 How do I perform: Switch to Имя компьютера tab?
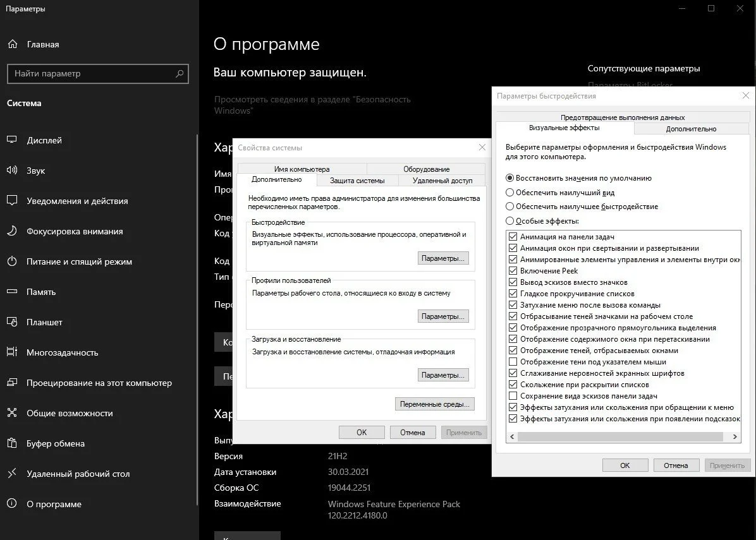[x=302, y=169]
